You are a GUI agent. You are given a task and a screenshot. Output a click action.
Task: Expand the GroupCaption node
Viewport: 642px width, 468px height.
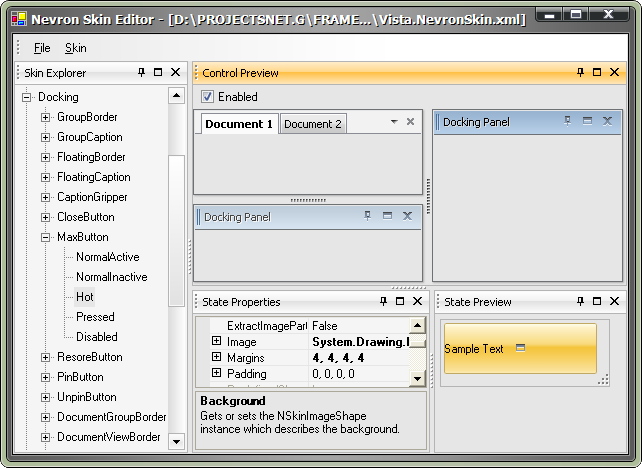tap(45, 138)
